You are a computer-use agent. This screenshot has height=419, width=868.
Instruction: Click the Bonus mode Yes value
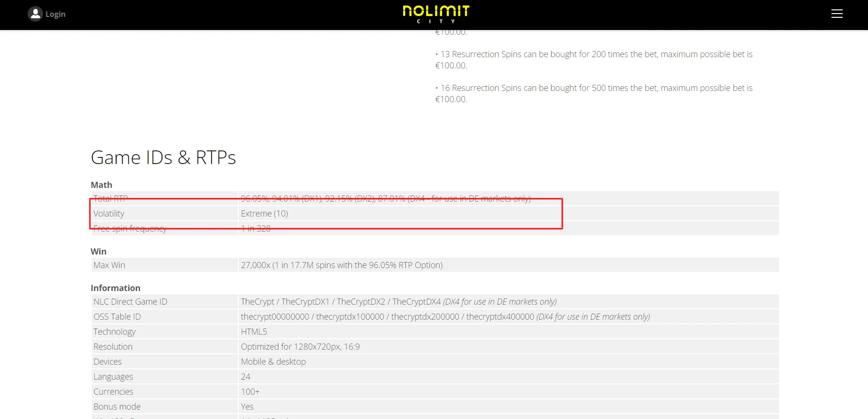tap(247, 406)
